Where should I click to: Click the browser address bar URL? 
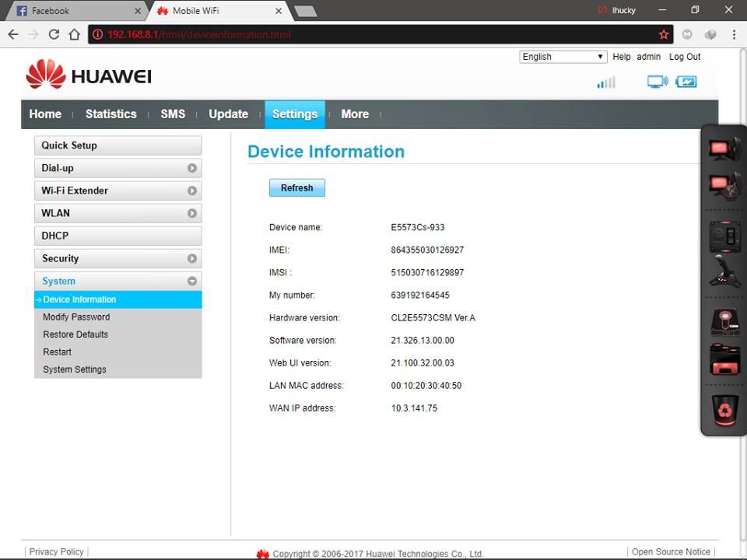(199, 35)
